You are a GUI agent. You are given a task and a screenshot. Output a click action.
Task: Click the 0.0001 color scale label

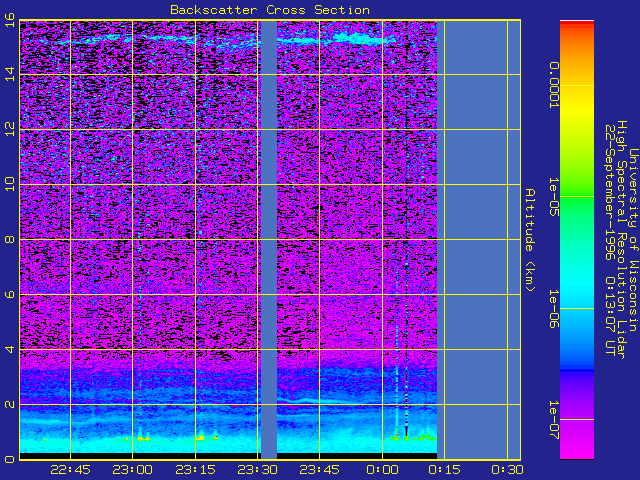[x=553, y=85]
